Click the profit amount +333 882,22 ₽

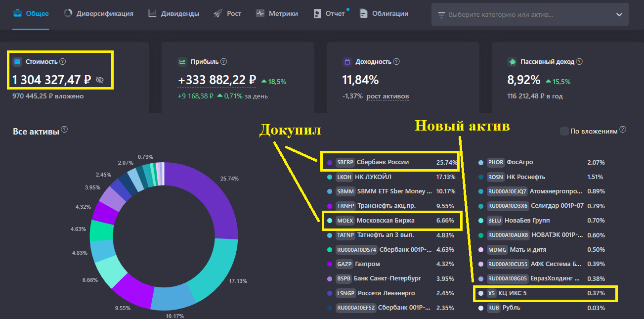point(216,80)
